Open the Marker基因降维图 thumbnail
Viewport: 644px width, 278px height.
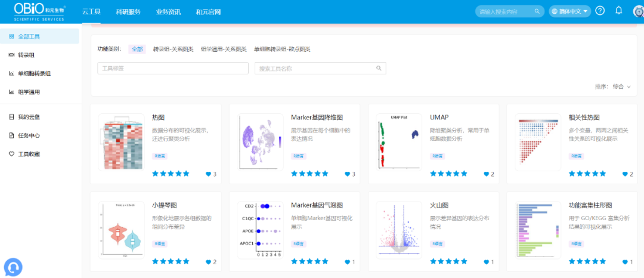click(x=261, y=142)
